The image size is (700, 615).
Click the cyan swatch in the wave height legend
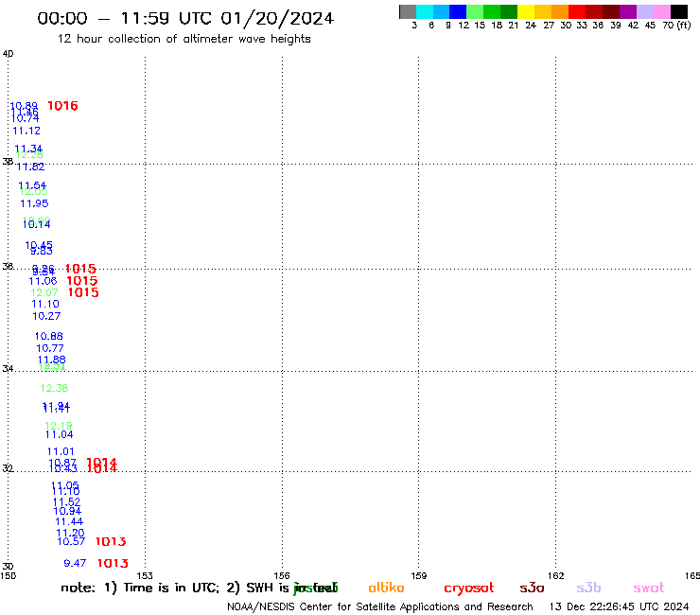pos(425,11)
